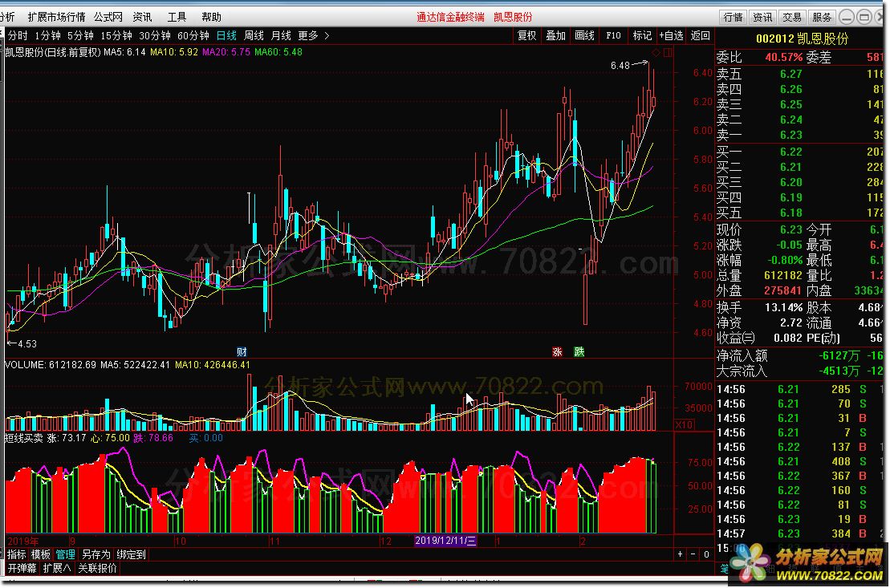Click the red 涨 marker on the chart
This screenshot has width=890, height=588.
[x=558, y=352]
